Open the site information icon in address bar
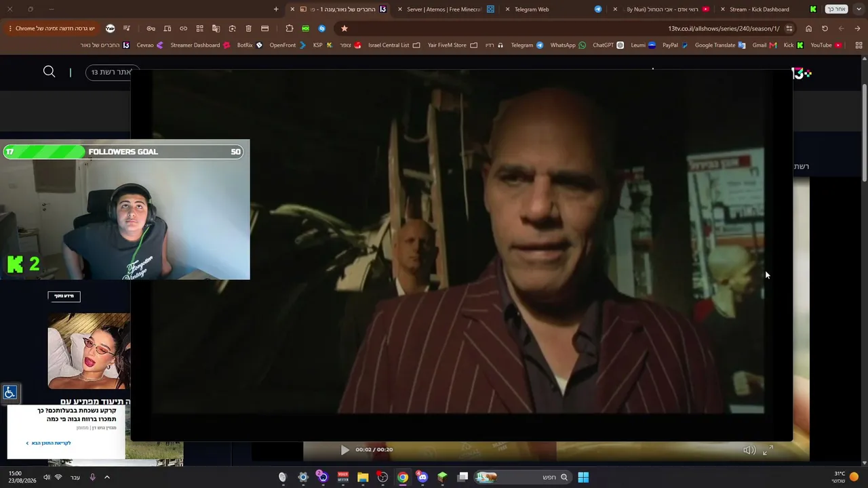This screenshot has height=488, width=868. tap(789, 28)
